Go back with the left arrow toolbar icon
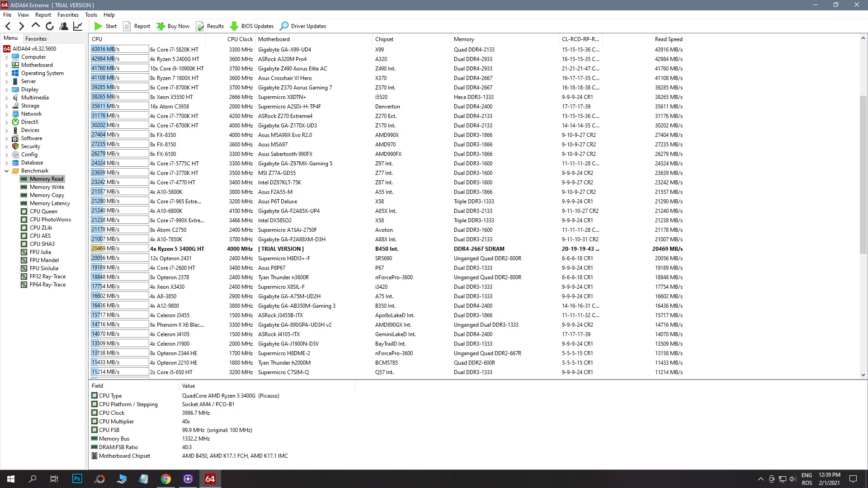This screenshot has width=868, height=488. click(8, 26)
